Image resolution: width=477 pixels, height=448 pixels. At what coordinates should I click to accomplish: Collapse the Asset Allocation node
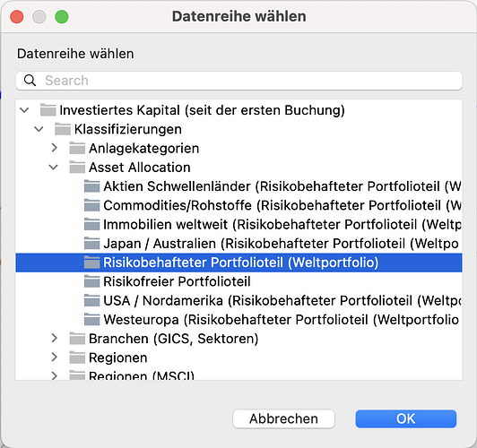click(54, 168)
